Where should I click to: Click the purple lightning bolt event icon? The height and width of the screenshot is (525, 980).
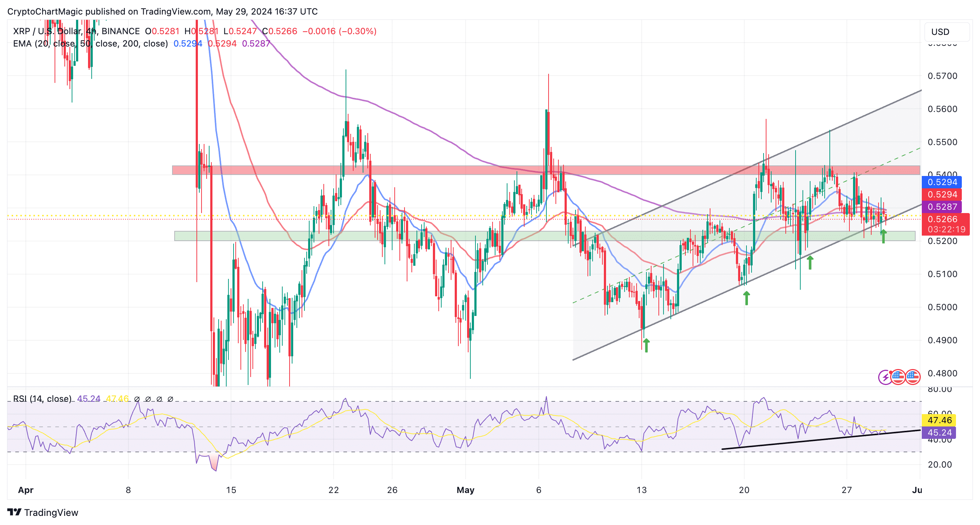click(885, 377)
